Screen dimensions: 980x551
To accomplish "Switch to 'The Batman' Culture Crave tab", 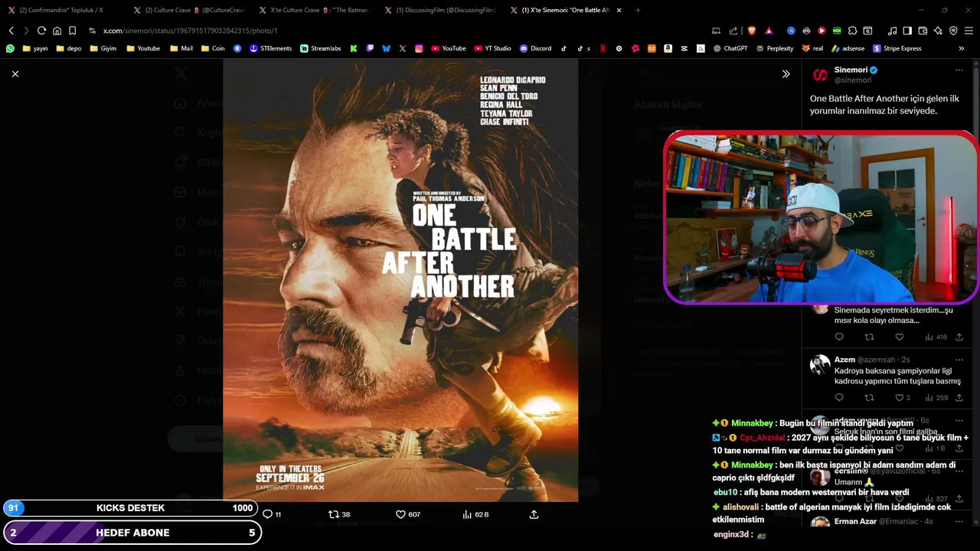I will [x=314, y=10].
